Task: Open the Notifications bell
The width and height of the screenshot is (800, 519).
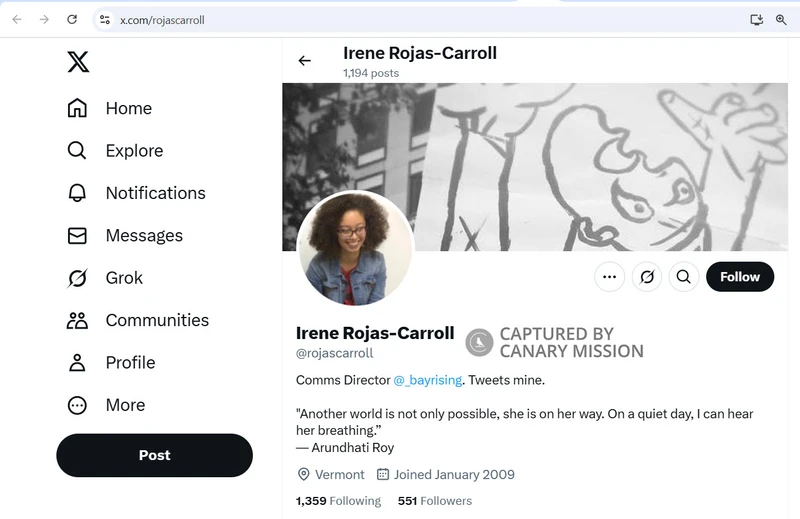Action: point(136,193)
